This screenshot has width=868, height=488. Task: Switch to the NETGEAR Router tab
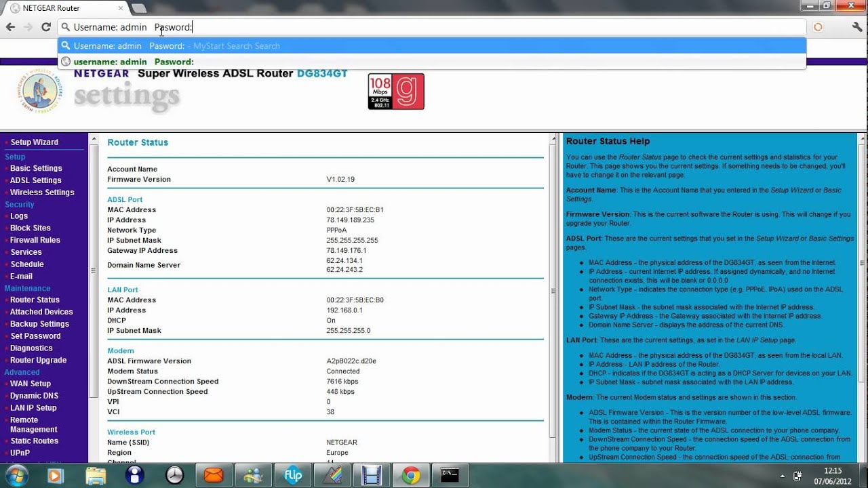pos(64,8)
